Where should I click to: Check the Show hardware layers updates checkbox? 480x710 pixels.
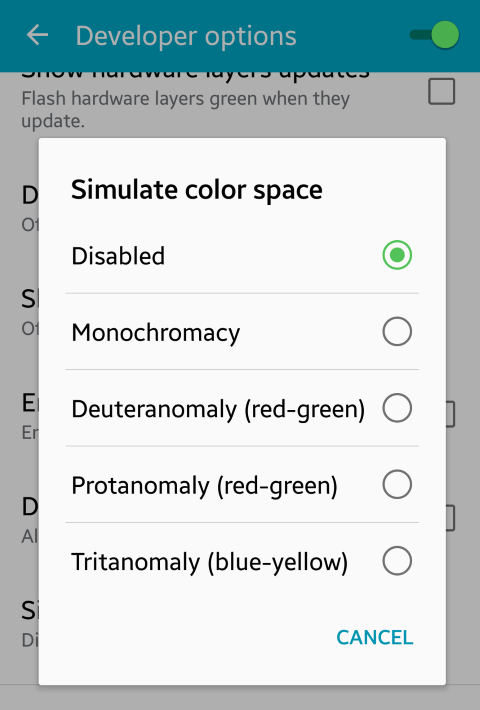[x=442, y=91]
